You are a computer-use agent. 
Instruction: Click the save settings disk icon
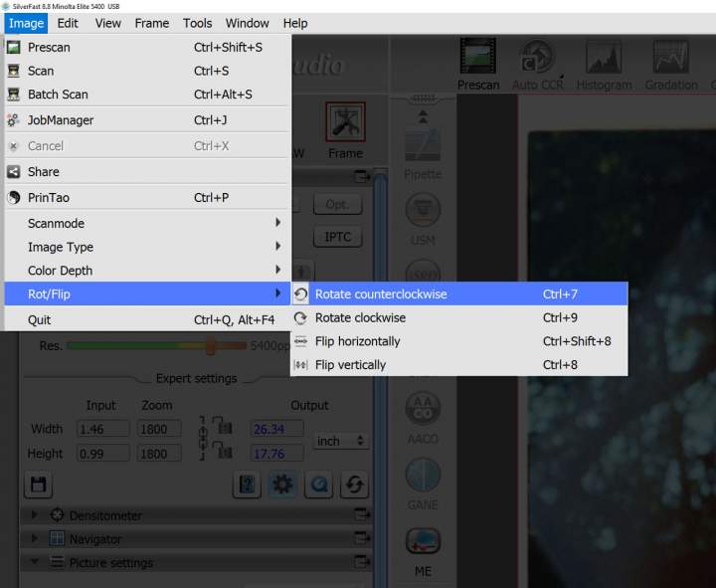pyautogui.click(x=39, y=485)
